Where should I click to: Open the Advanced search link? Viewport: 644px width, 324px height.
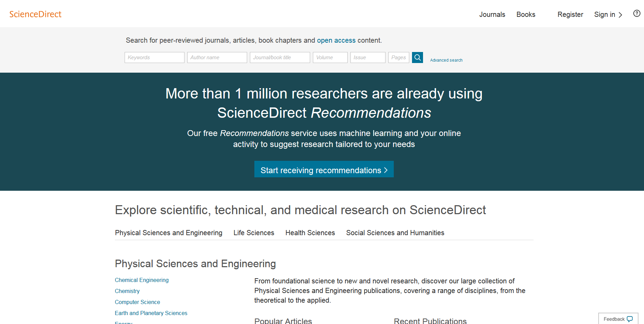(446, 60)
